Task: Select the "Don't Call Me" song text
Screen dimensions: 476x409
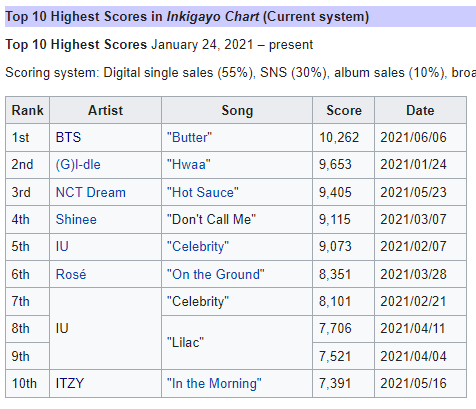Action: pos(211,219)
